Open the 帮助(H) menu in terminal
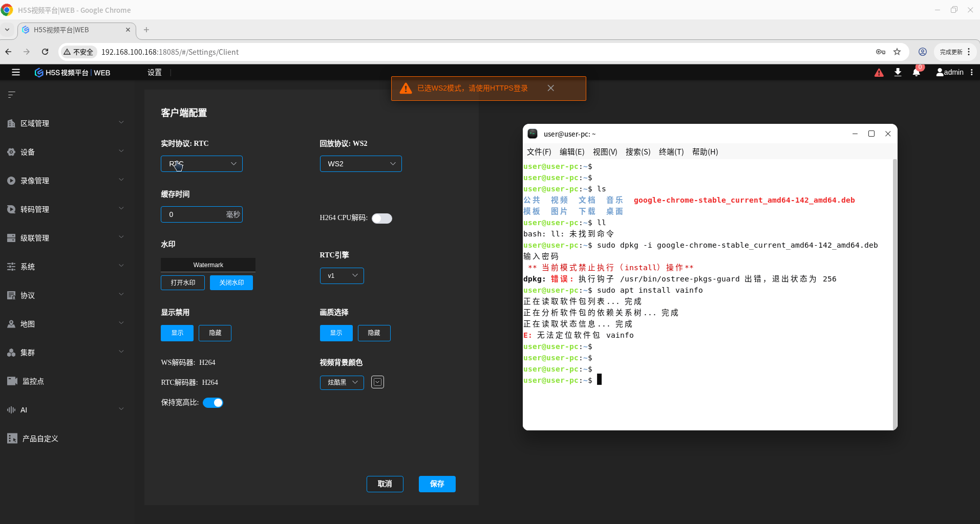This screenshot has height=524, width=980. [x=705, y=152]
